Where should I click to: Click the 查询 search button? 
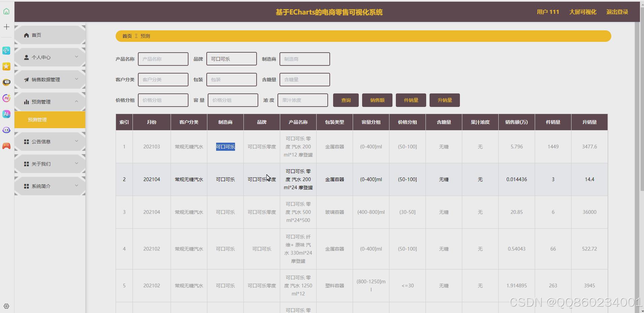pyautogui.click(x=346, y=100)
